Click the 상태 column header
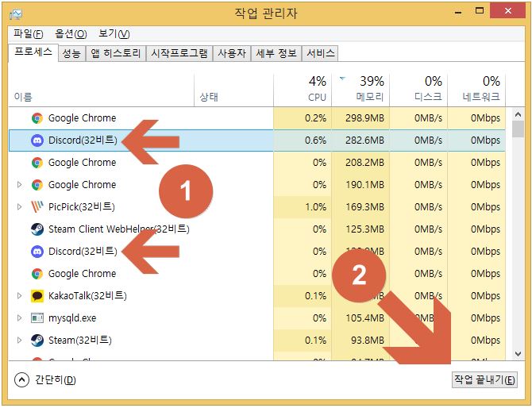The height and width of the screenshot is (408, 532). click(x=233, y=90)
